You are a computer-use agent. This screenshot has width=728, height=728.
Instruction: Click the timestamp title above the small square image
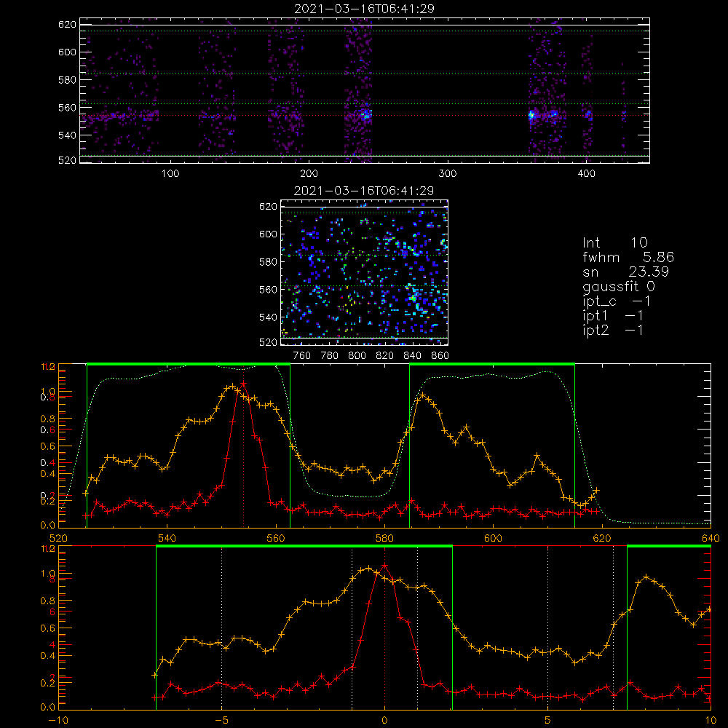(364, 191)
